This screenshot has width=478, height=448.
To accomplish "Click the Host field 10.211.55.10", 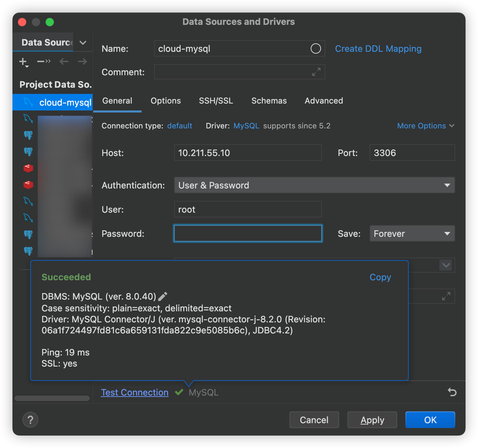I will (x=248, y=153).
